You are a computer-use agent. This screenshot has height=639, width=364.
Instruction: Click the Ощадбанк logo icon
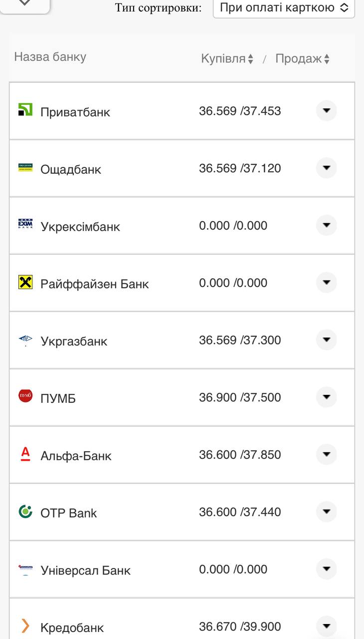click(x=25, y=167)
